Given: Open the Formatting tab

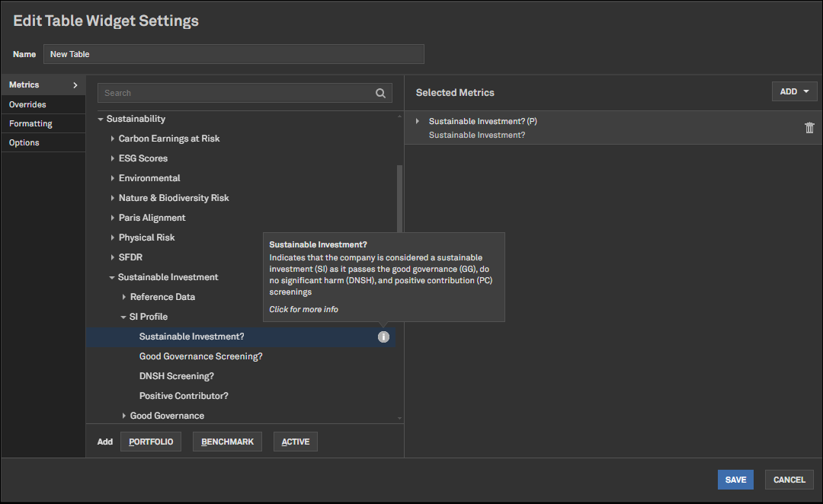Looking at the screenshot, I should point(30,123).
